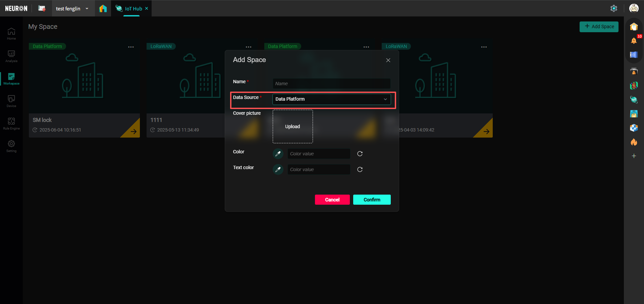The image size is (644, 304).
Task: Click into the Name input field
Action: click(331, 84)
